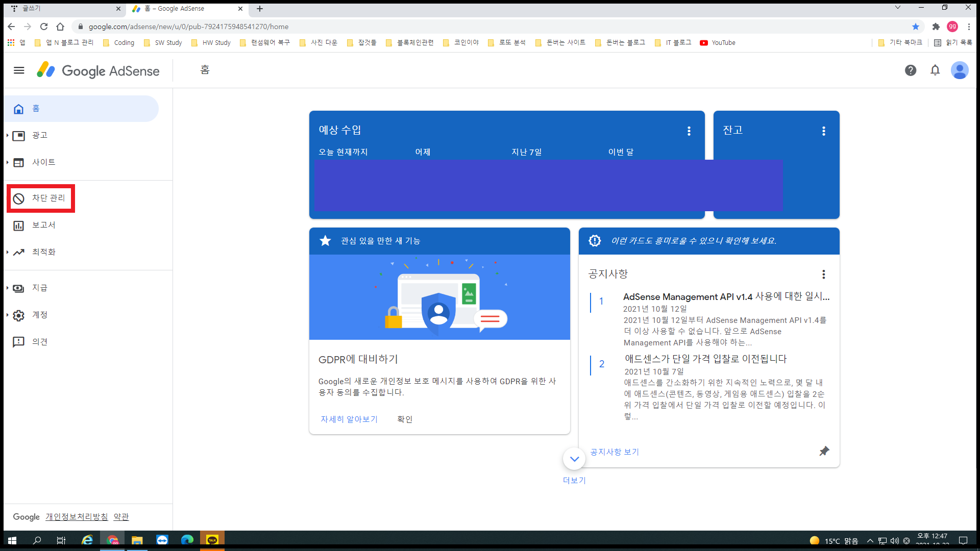Viewport: 980px width, 551px height.
Task: Open AdSense Management API v1.4 announcement
Action: click(726, 297)
